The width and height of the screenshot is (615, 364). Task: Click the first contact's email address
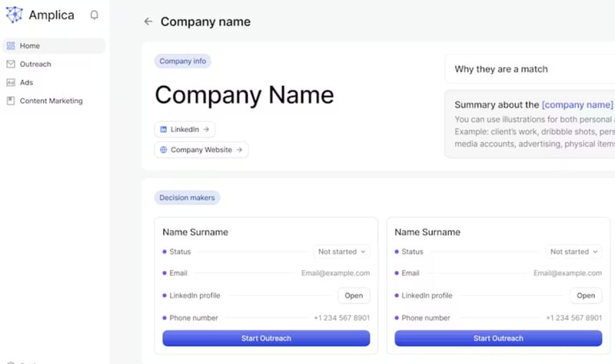pos(335,273)
